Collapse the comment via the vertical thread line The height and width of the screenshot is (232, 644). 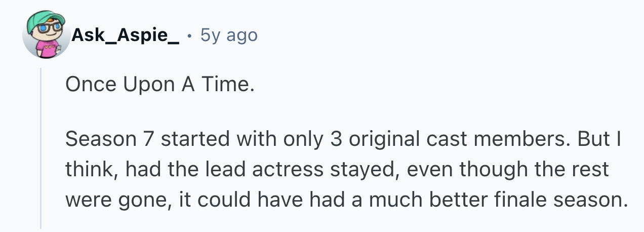[41, 147]
